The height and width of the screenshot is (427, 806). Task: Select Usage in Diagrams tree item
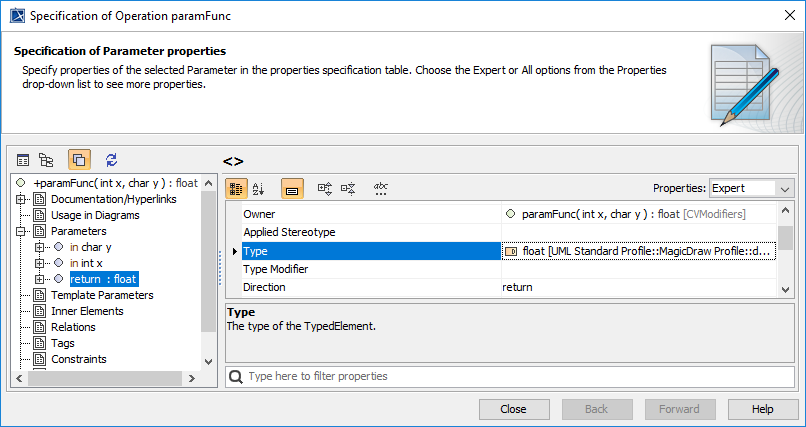[x=95, y=215]
